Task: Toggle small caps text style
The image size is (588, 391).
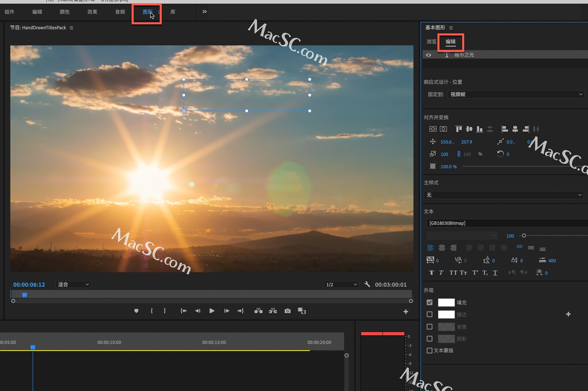Action: [463, 273]
